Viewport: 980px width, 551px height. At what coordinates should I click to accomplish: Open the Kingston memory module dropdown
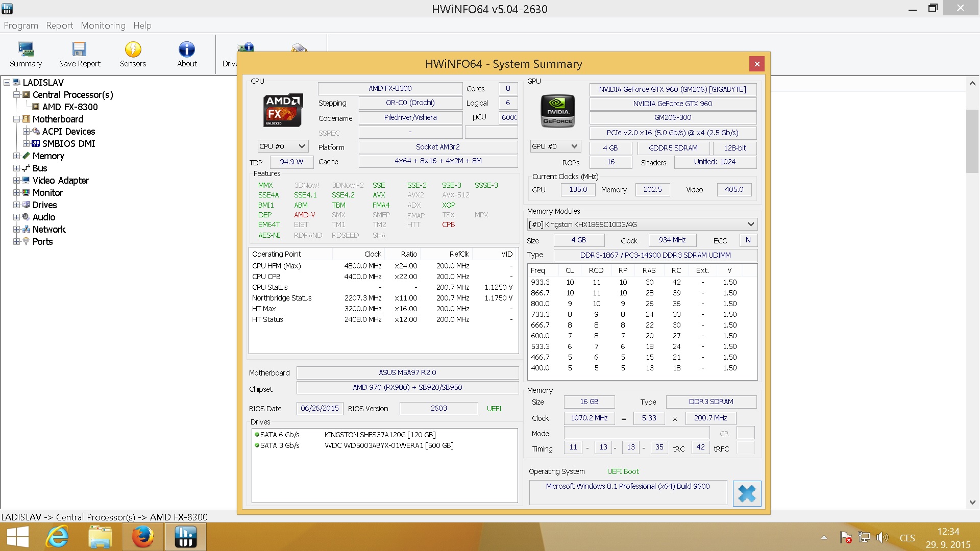click(642, 224)
